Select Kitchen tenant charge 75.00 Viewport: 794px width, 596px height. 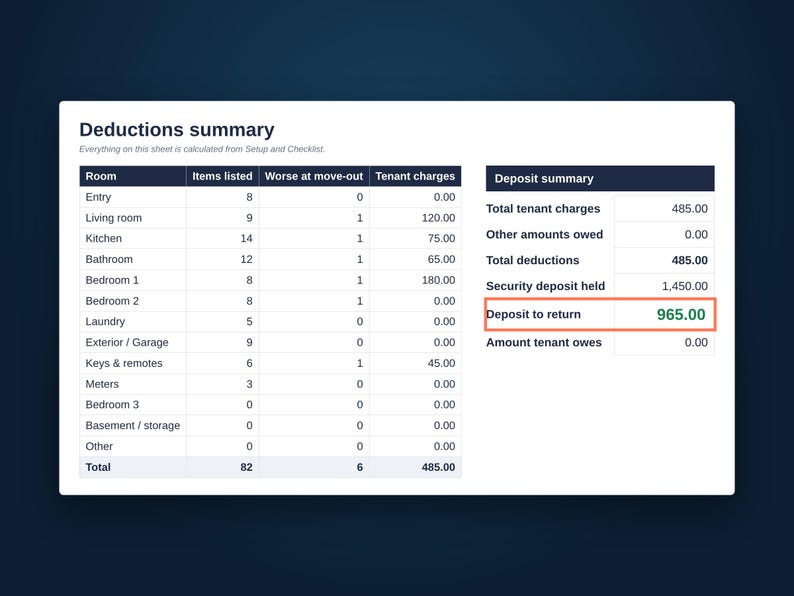(442, 239)
